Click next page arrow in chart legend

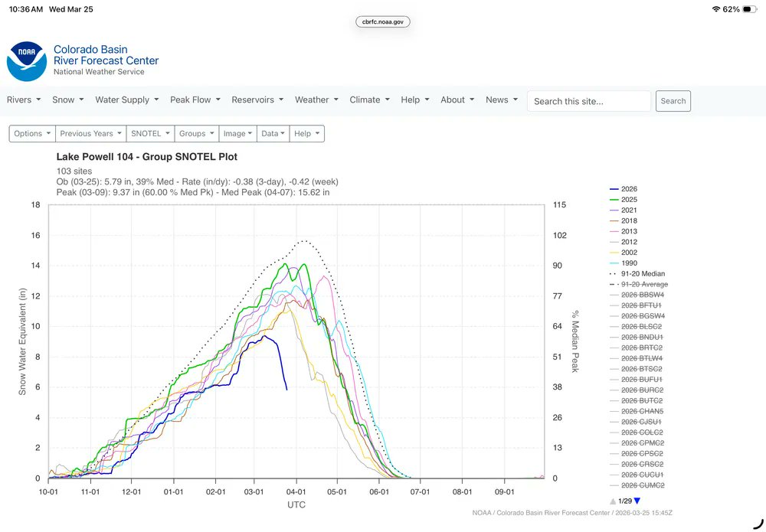coord(637,501)
